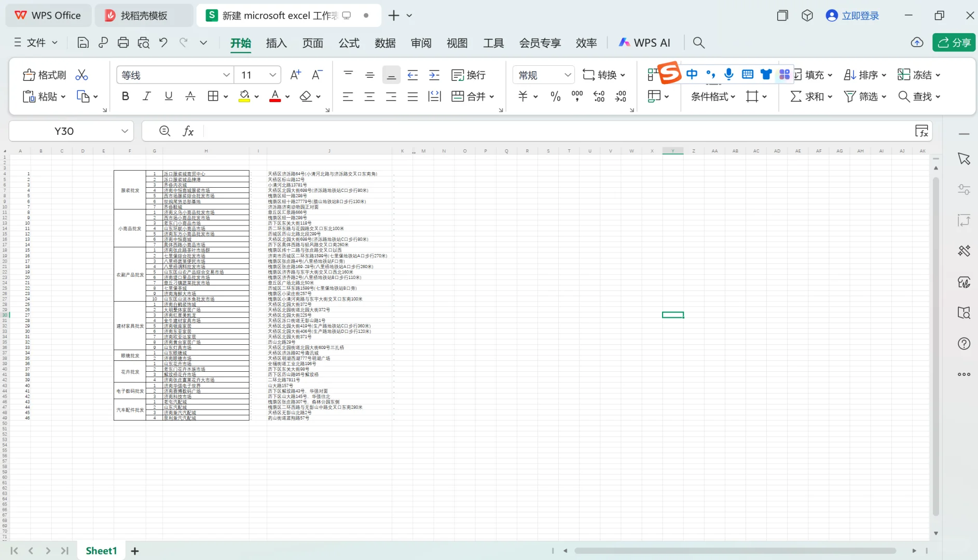Expand the quick access toolbar chevron
Image resolution: width=978 pixels, height=560 pixels.
point(203,43)
